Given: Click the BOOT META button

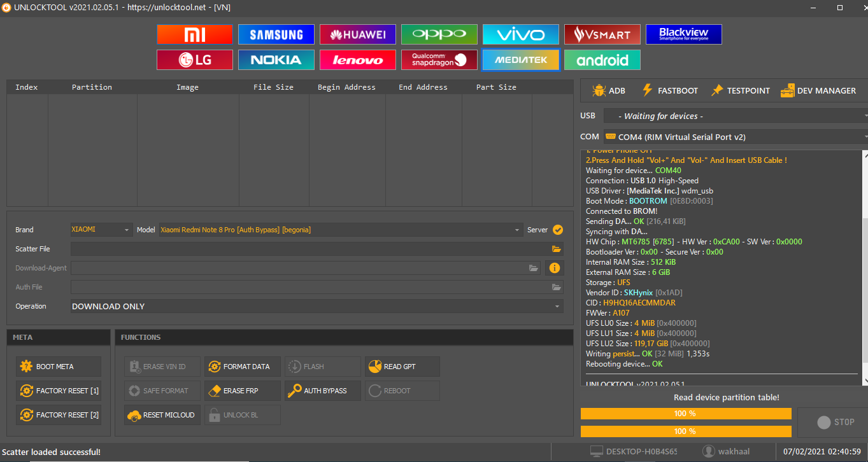Looking at the screenshot, I should (x=59, y=367).
